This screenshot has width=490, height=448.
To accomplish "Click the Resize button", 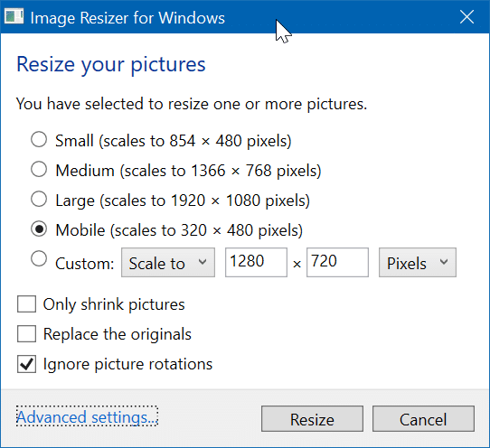I will click(312, 419).
